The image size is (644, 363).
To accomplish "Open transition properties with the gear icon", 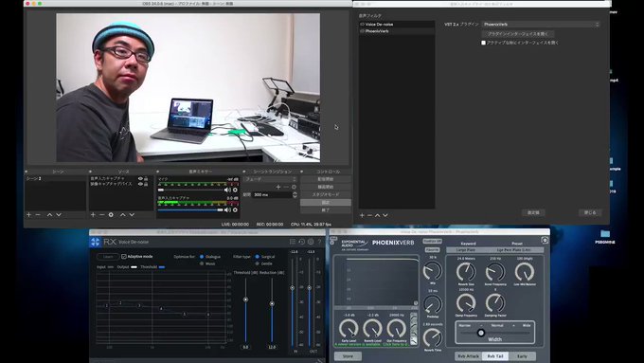I will tap(294, 187).
